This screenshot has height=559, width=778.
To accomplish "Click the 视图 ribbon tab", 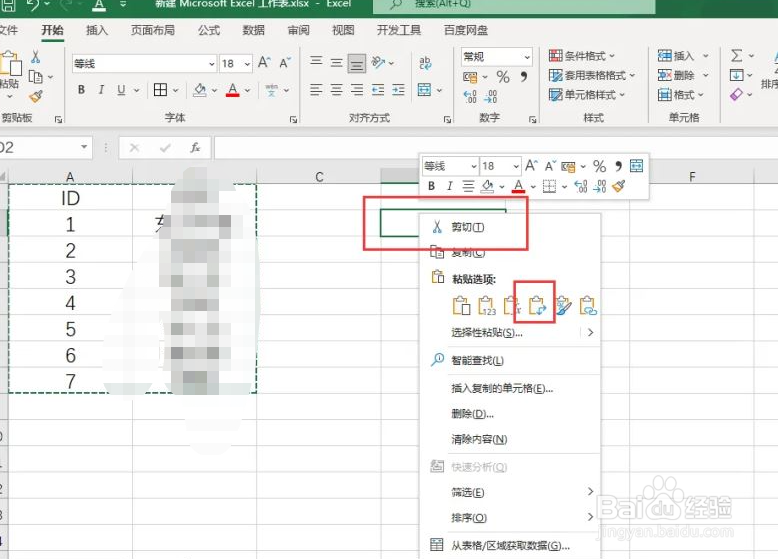I will click(343, 30).
